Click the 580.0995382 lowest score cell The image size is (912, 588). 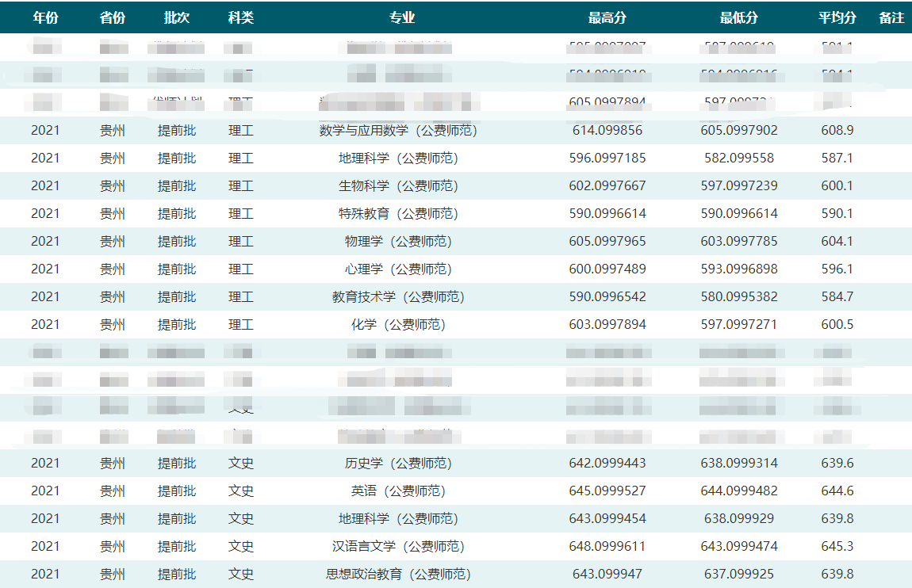pyautogui.click(x=739, y=296)
